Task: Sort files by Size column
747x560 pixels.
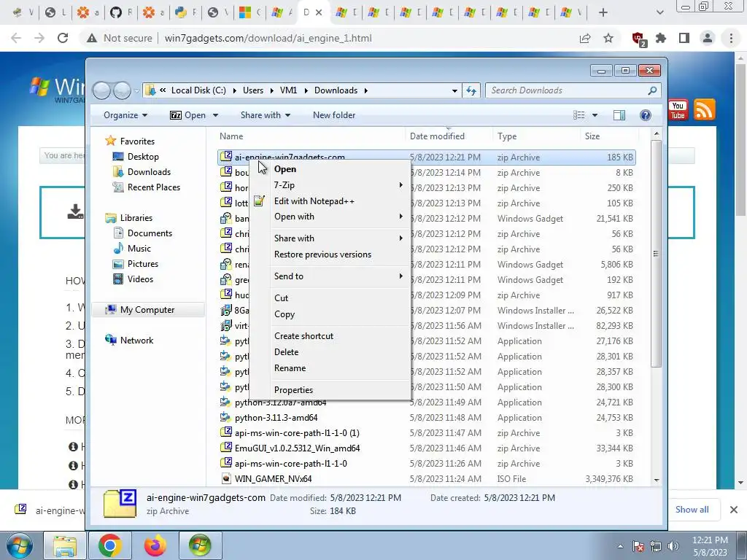Action: coord(609,136)
